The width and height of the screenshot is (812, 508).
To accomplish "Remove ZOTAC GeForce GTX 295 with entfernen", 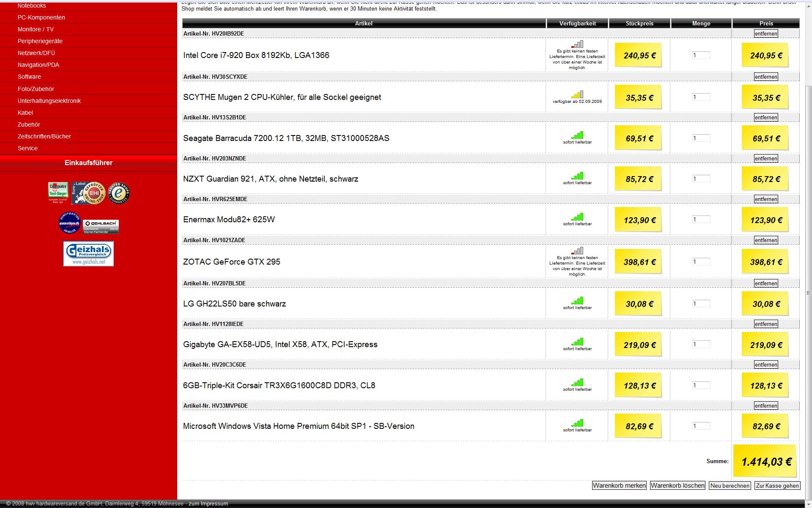I will [x=766, y=240].
